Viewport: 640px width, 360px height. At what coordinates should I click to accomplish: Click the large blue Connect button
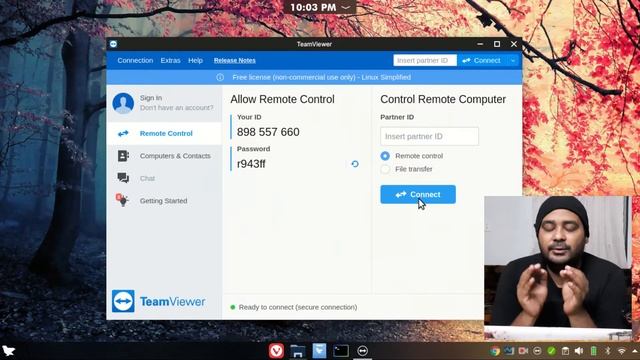[x=418, y=194]
